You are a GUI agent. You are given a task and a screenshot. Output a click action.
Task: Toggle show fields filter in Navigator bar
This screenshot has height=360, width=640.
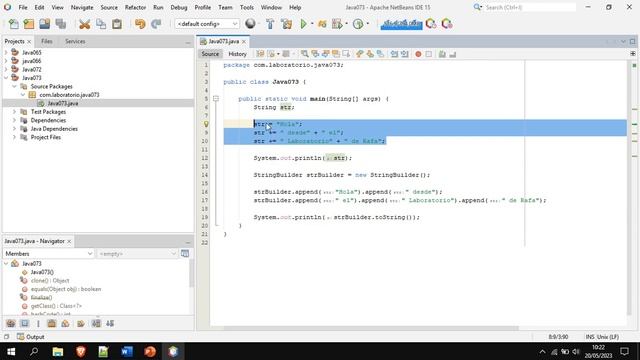pyautogui.click(x=24, y=324)
